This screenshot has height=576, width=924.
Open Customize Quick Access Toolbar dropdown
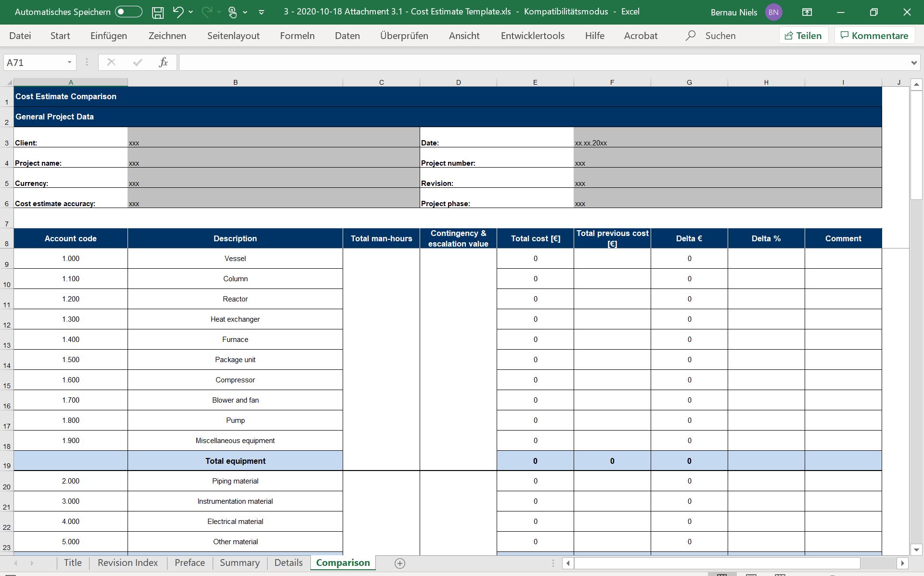(261, 13)
